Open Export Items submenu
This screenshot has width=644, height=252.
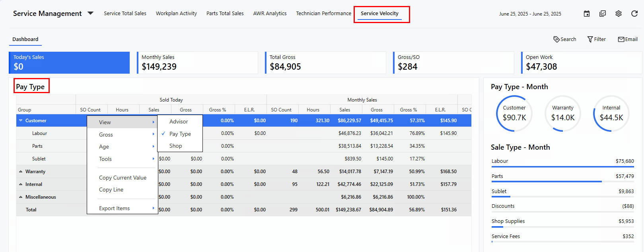115,209
